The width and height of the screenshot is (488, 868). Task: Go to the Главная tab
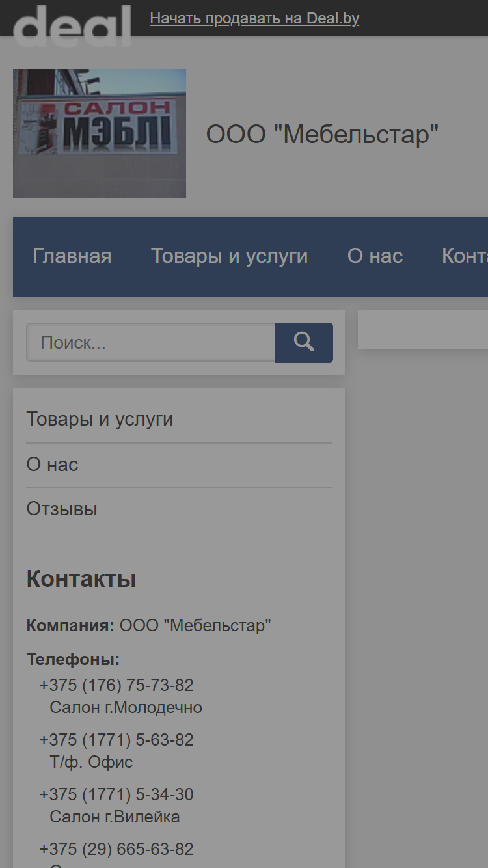(x=72, y=256)
